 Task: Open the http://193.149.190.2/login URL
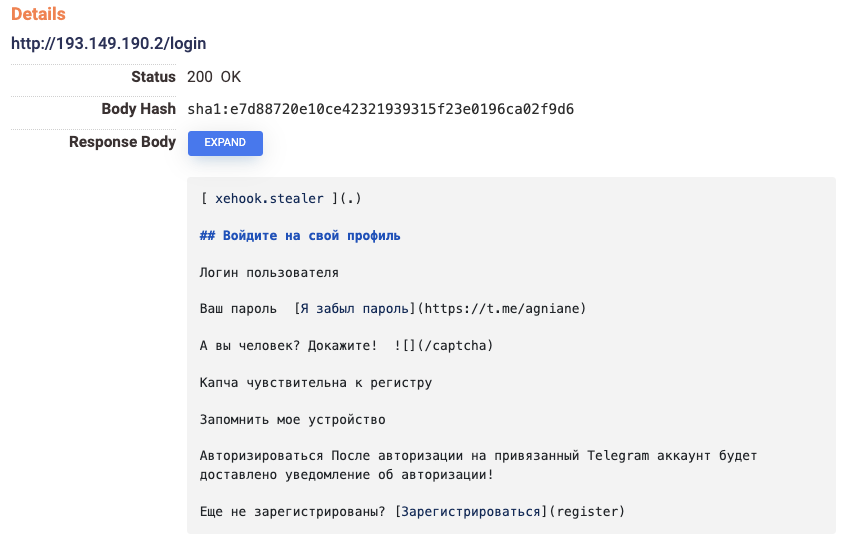pyautogui.click(x=108, y=44)
